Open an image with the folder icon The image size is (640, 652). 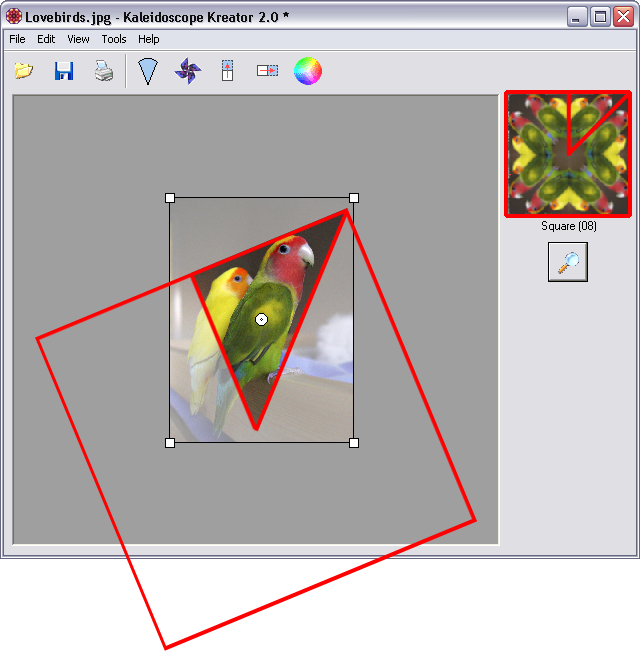(x=23, y=71)
